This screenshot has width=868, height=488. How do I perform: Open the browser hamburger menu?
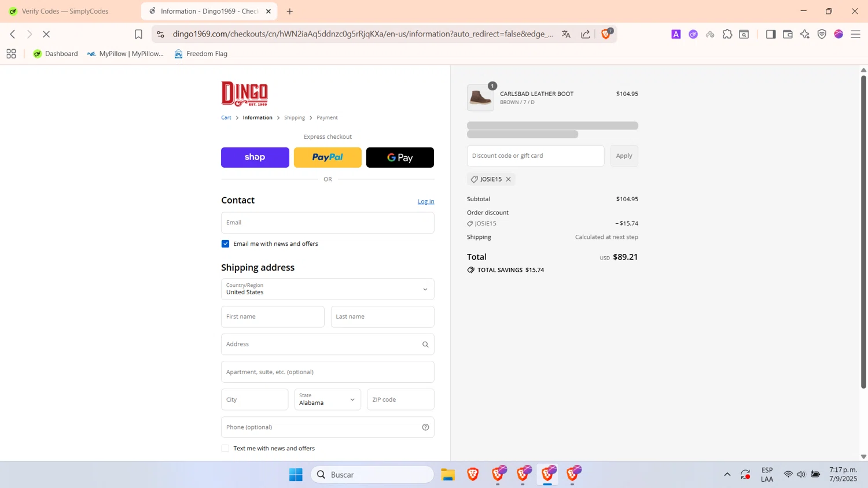[x=856, y=34]
